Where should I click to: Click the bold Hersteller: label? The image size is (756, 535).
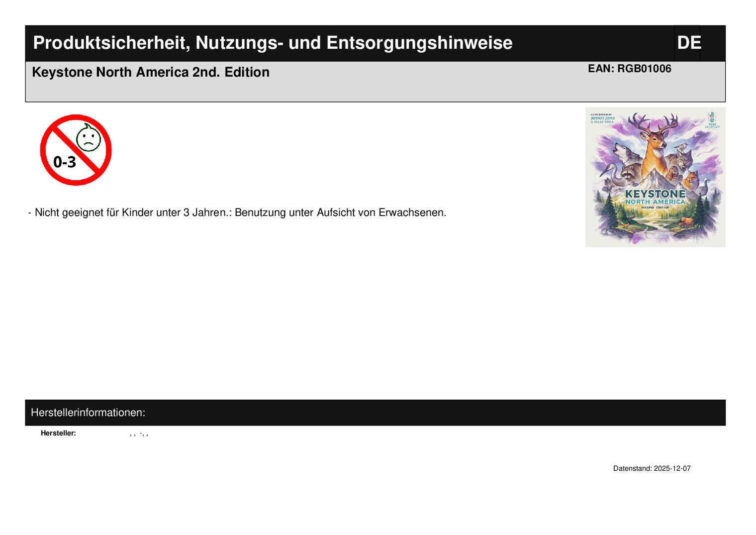tap(58, 433)
